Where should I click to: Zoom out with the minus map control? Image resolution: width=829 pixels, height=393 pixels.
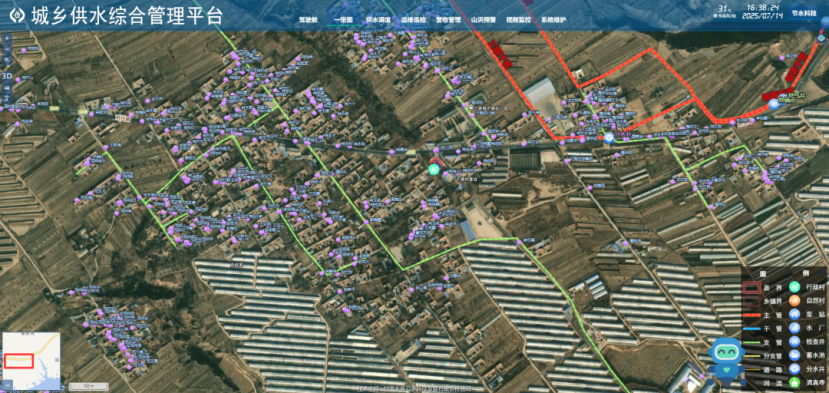[x=7, y=50]
